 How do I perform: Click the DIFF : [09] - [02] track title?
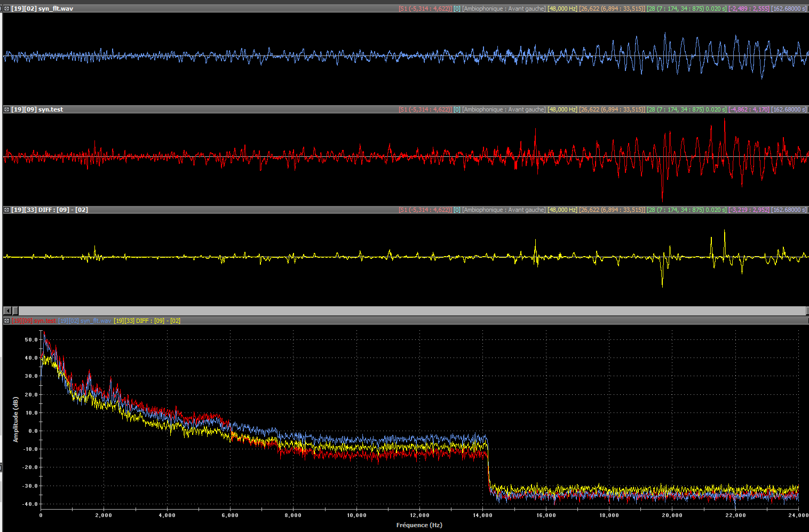(x=50, y=210)
